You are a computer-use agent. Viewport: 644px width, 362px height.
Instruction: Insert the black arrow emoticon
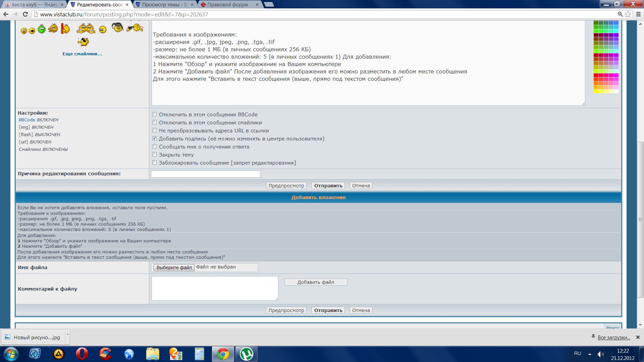click(32, 31)
